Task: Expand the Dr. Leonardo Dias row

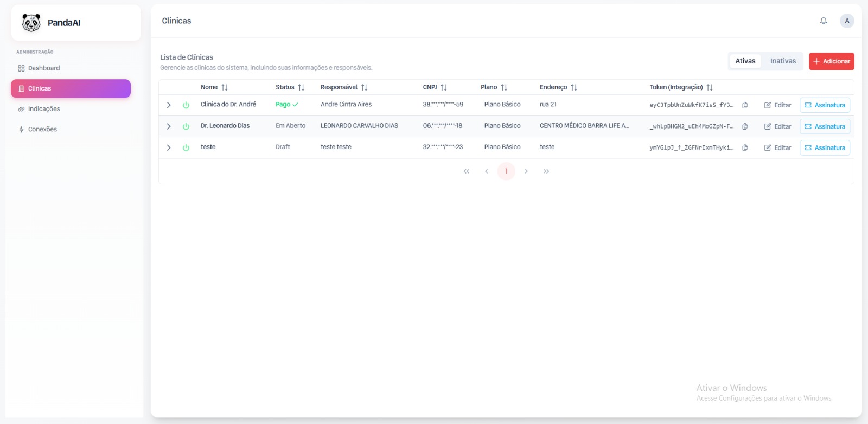Action: tap(169, 126)
